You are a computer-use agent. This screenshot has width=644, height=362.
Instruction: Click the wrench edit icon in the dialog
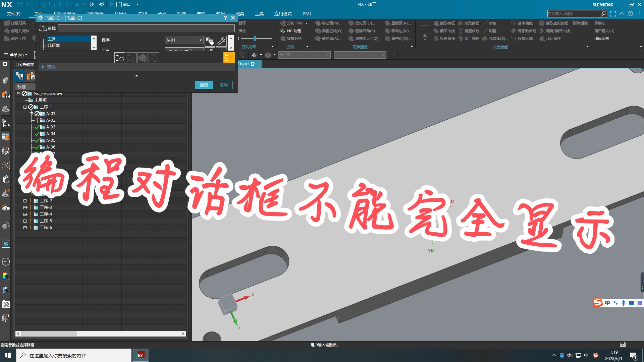[221, 41]
